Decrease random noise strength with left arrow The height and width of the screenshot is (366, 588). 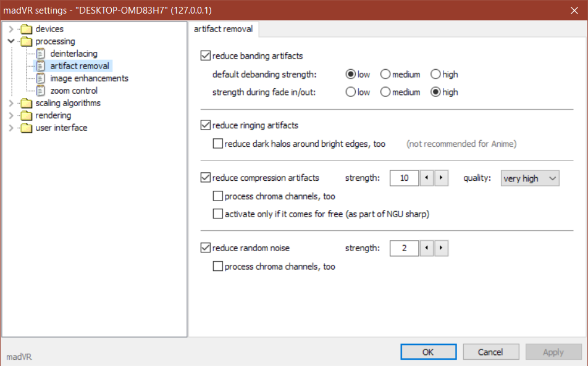click(427, 248)
